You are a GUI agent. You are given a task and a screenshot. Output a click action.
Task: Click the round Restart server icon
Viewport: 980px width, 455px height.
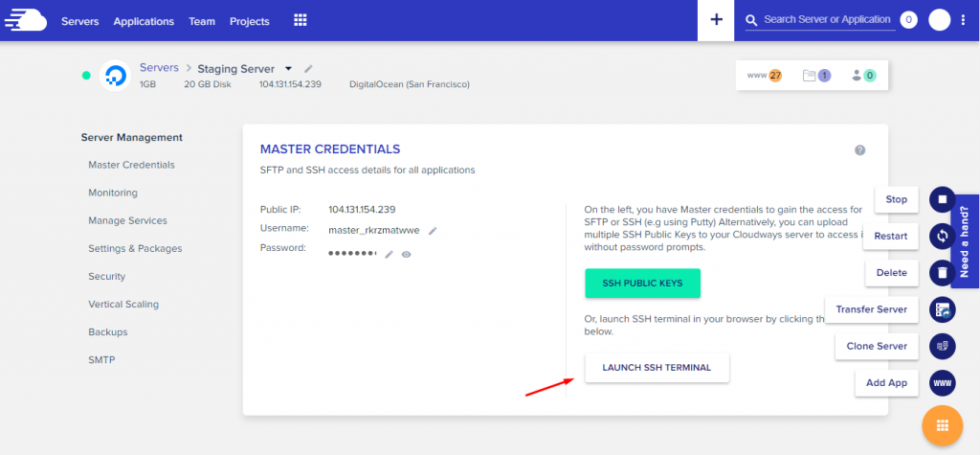point(943,236)
